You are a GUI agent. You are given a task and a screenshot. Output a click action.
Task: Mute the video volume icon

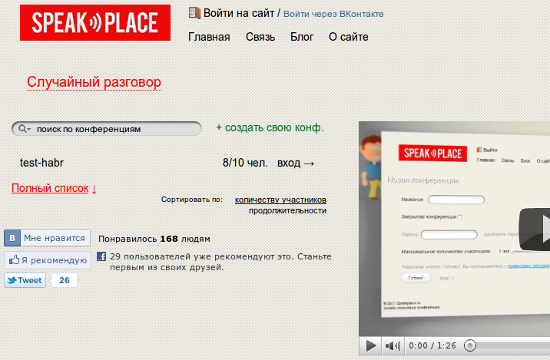[x=392, y=346]
